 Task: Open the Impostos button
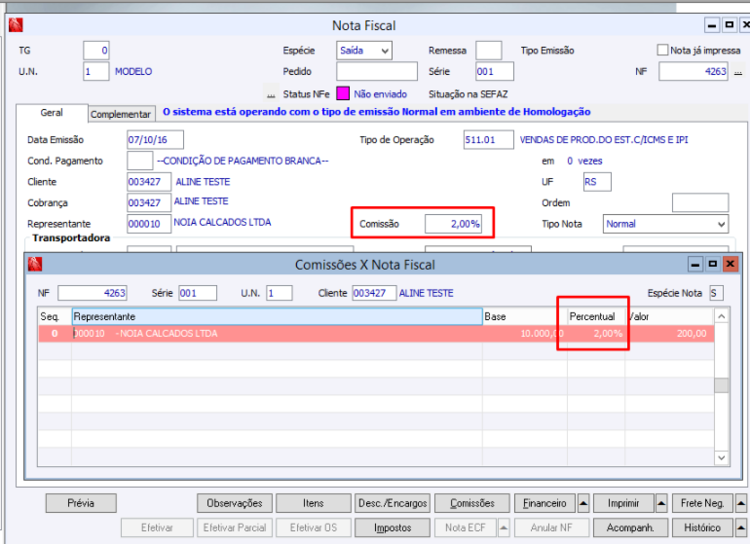coord(392,528)
